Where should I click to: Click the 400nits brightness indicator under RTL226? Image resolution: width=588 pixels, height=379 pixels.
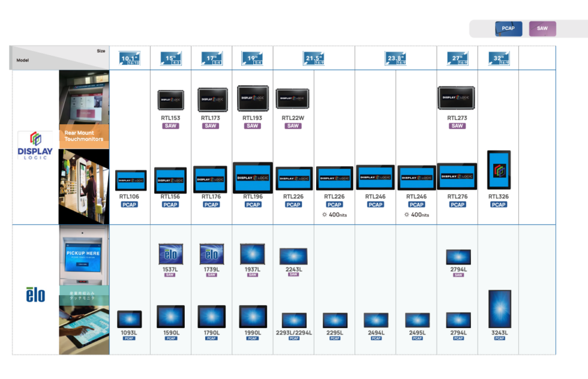(x=334, y=214)
